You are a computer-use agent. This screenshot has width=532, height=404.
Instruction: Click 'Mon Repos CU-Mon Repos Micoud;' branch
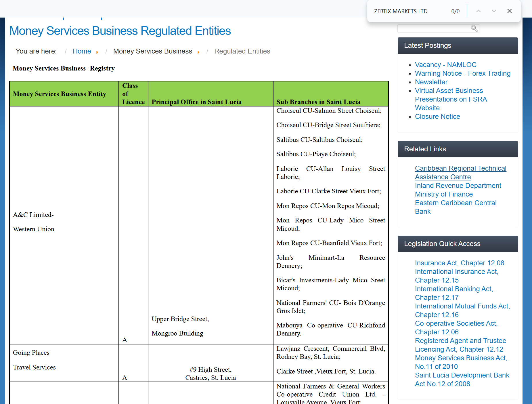(x=328, y=206)
